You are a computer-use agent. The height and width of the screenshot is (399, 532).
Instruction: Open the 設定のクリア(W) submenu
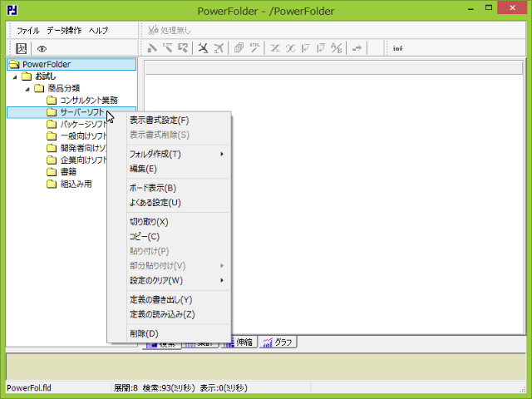click(179, 281)
